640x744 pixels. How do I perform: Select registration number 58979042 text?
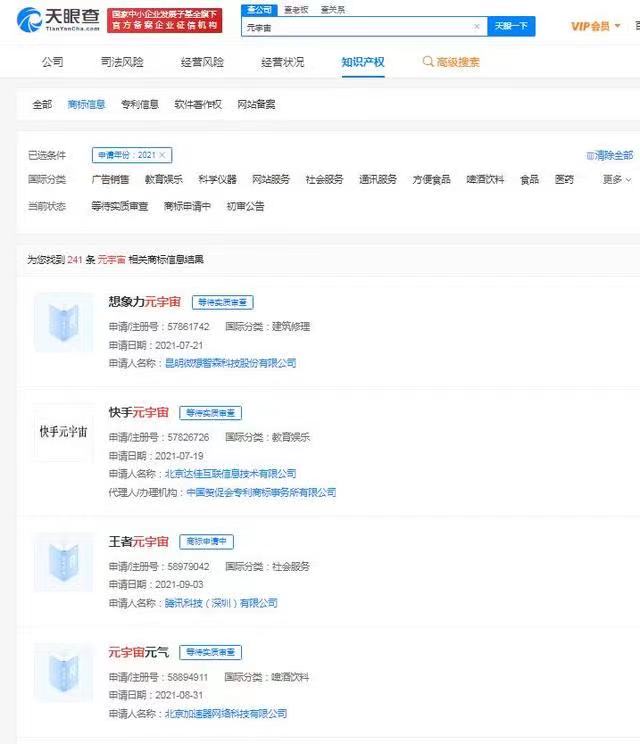tap(188, 567)
